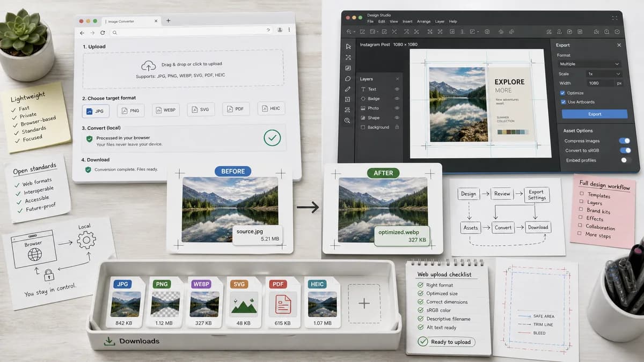Click the browser Forward arrow in Image Converter
Viewport: 644px width, 362px height.
click(92, 33)
